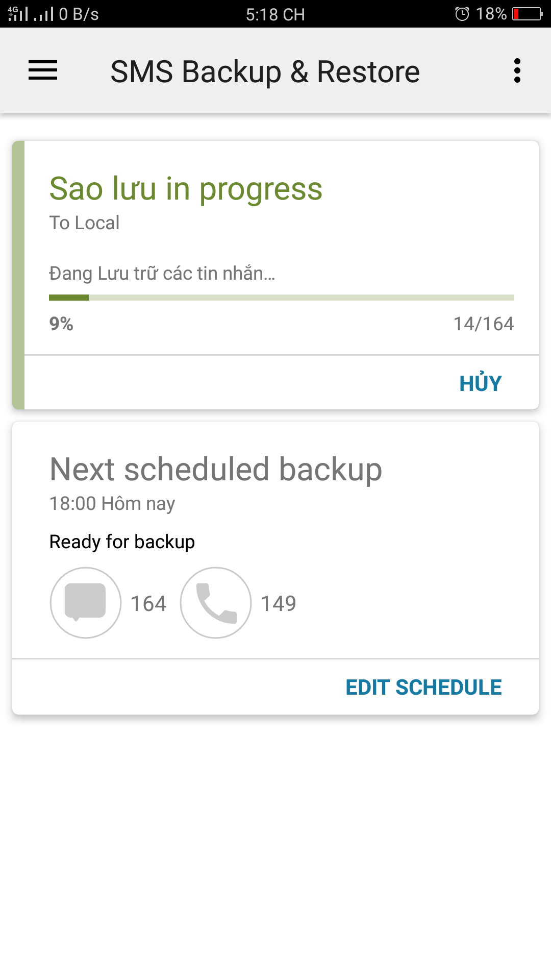Tap the battery indicator icon
The image size is (551, 980).
pos(528,14)
